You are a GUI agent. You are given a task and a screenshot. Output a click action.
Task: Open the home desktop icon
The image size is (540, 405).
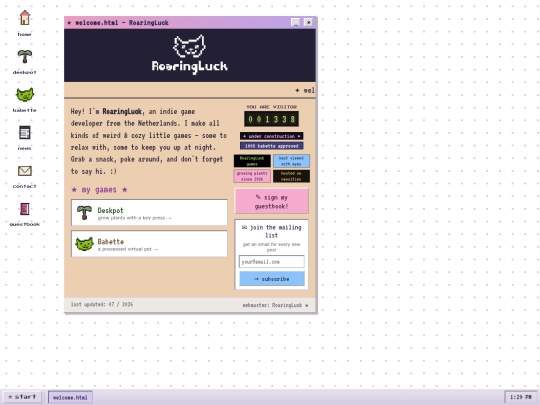[24, 23]
